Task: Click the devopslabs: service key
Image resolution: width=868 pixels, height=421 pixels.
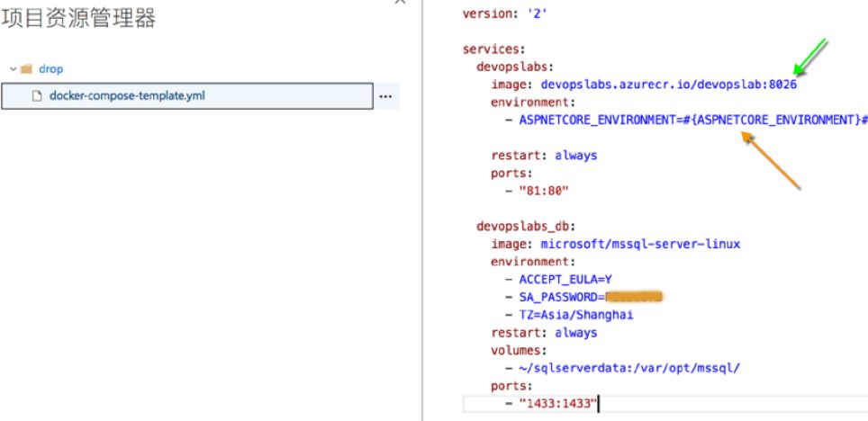Action: [515, 67]
